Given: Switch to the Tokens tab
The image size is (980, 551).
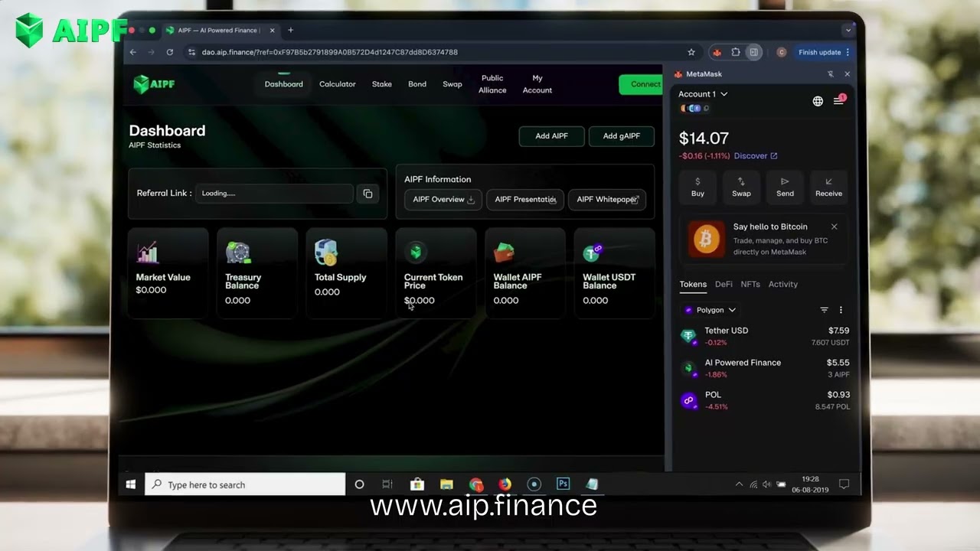Looking at the screenshot, I should click(x=693, y=284).
